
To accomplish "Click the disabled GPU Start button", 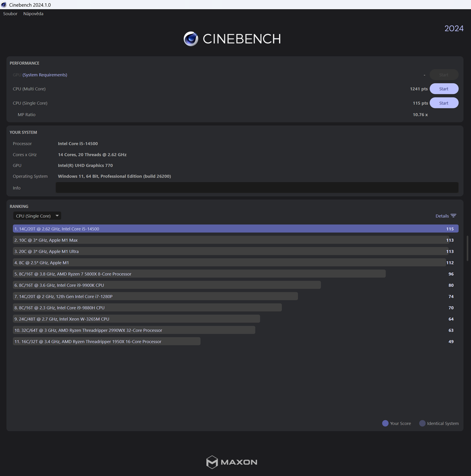I will tap(444, 75).
